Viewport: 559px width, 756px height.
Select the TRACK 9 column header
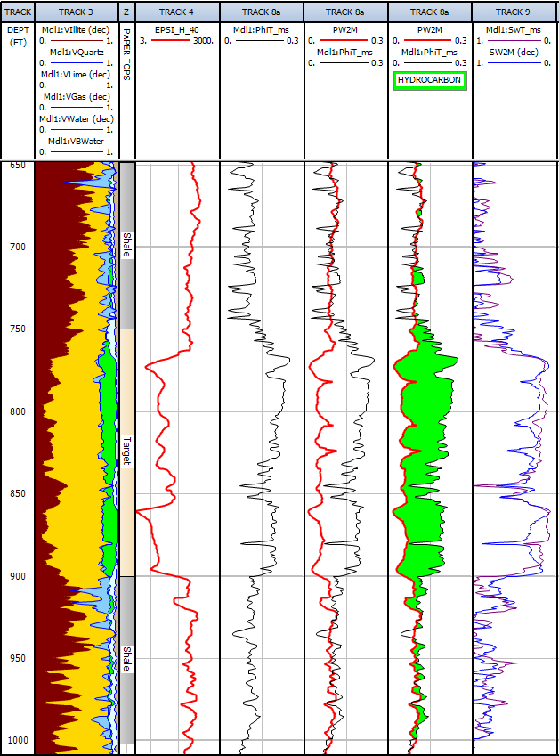(514, 12)
